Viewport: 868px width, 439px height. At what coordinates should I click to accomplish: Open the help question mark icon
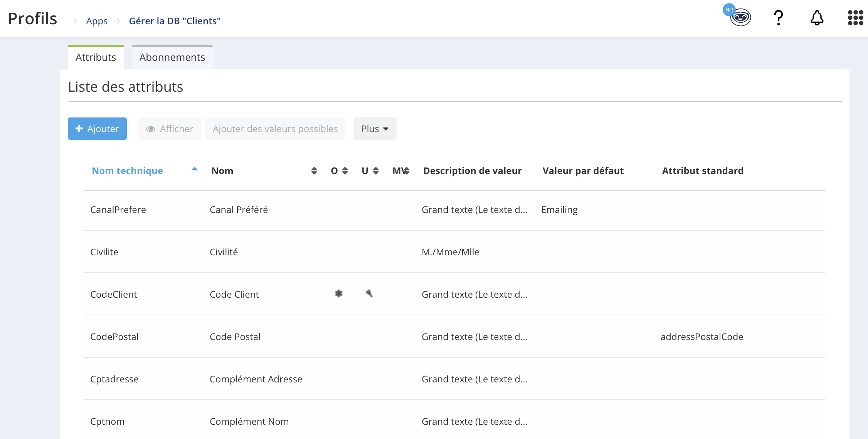point(779,18)
